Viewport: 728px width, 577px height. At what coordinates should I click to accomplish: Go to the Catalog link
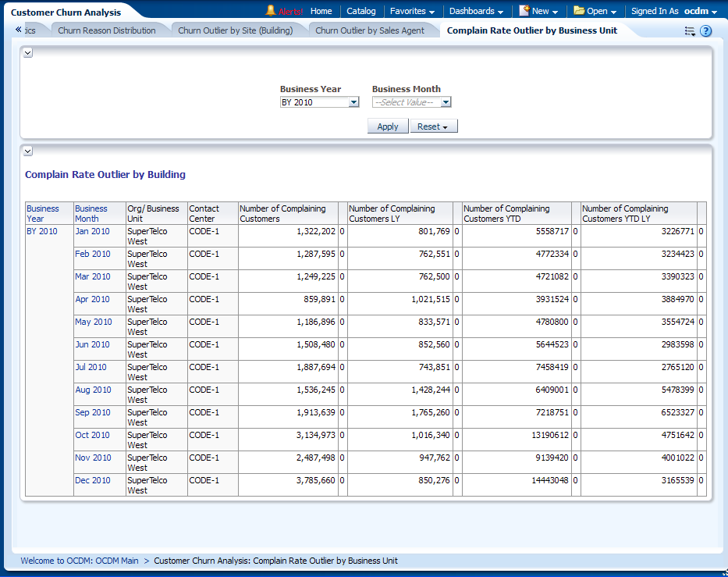point(360,11)
